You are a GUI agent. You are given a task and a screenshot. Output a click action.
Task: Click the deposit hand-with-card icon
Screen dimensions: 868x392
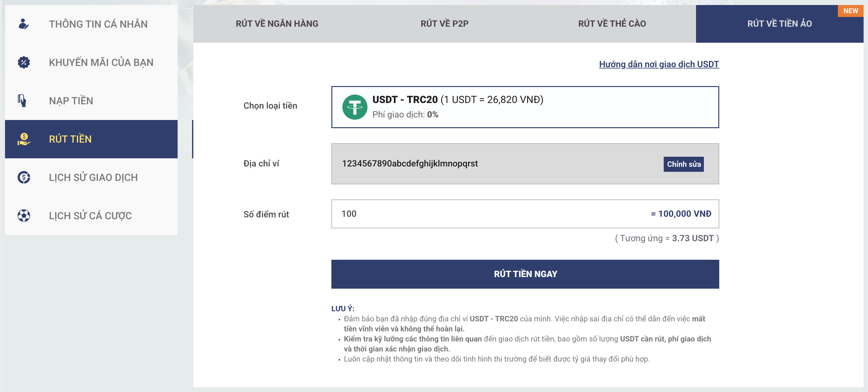click(22, 101)
